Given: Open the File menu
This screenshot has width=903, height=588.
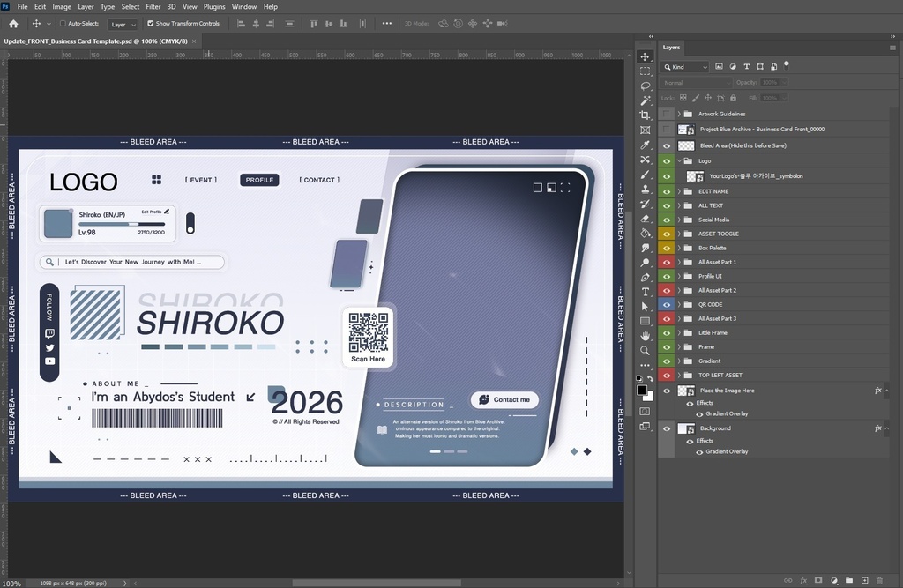Looking at the screenshot, I should [22, 7].
